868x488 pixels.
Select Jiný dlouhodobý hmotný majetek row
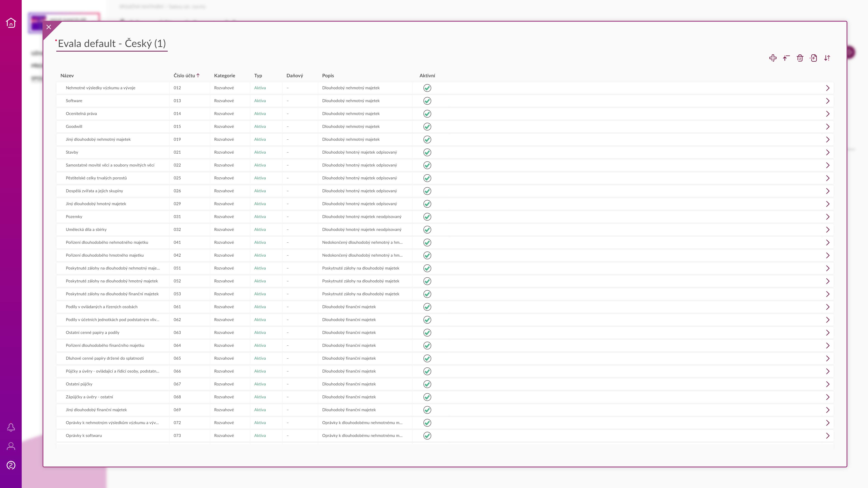[445, 204]
